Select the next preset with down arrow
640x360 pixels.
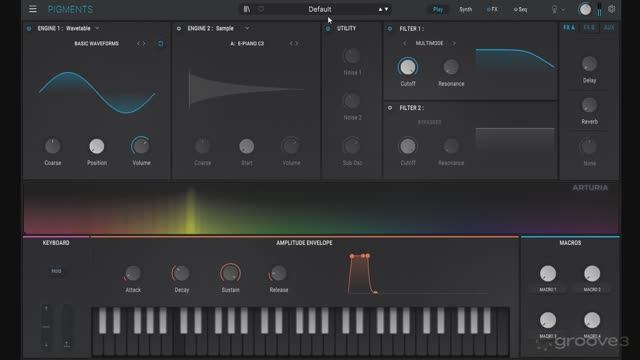(387, 9)
